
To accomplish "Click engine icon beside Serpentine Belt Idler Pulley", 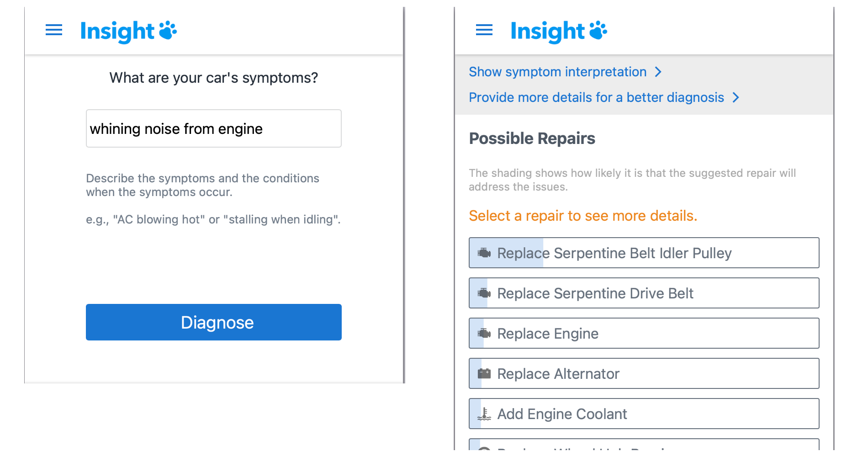I will tap(484, 253).
